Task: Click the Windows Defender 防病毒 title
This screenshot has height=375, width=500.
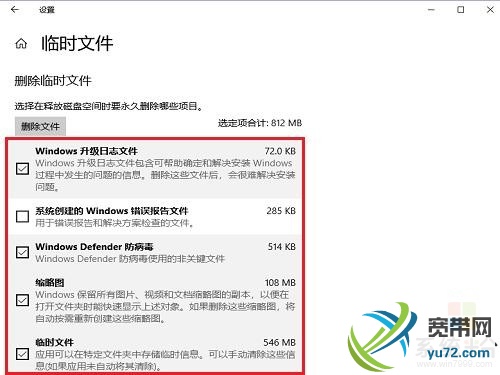Action: click(x=94, y=247)
